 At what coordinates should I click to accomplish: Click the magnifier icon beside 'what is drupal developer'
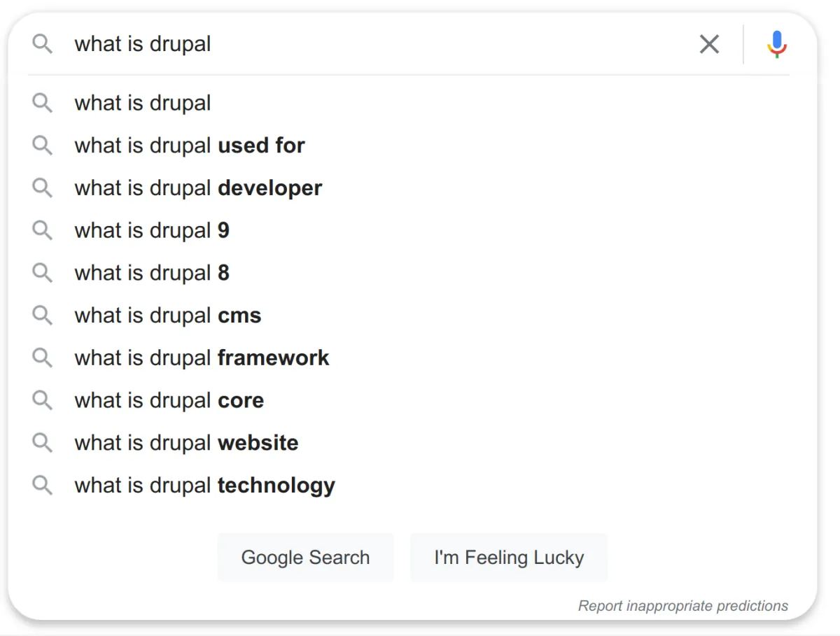(x=43, y=188)
